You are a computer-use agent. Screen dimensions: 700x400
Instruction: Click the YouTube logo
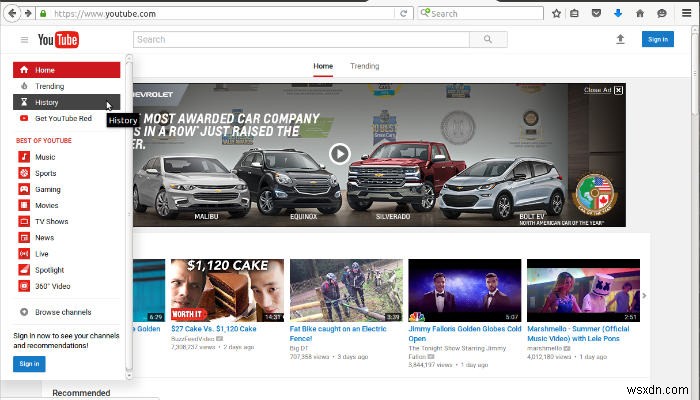coord(58,40)
